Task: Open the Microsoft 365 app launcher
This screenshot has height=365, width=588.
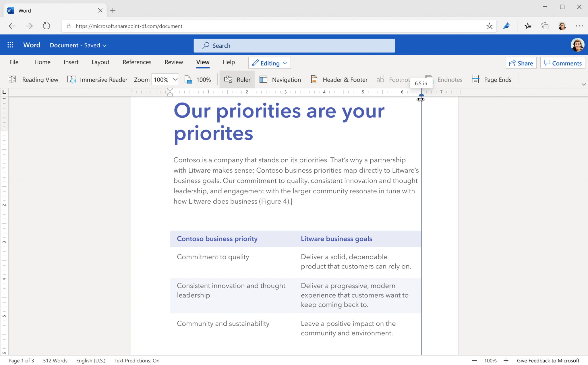Action: tap(10, 45)
